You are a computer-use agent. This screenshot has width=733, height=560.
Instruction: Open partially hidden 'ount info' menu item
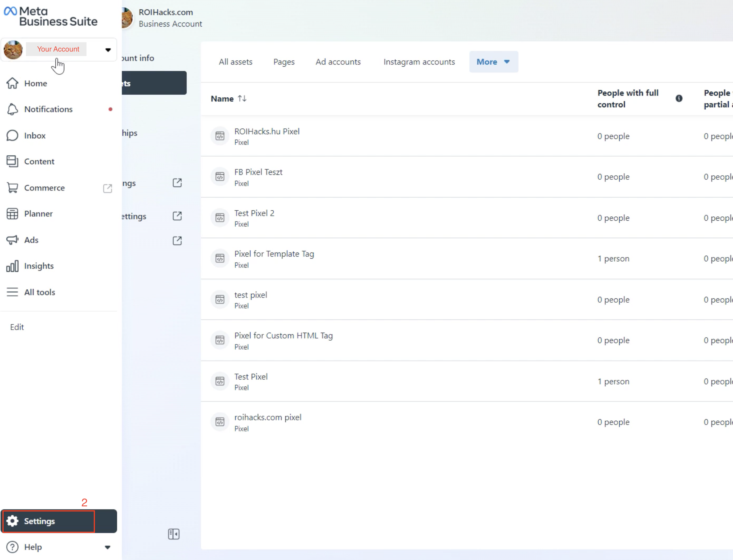click(138, 58)
